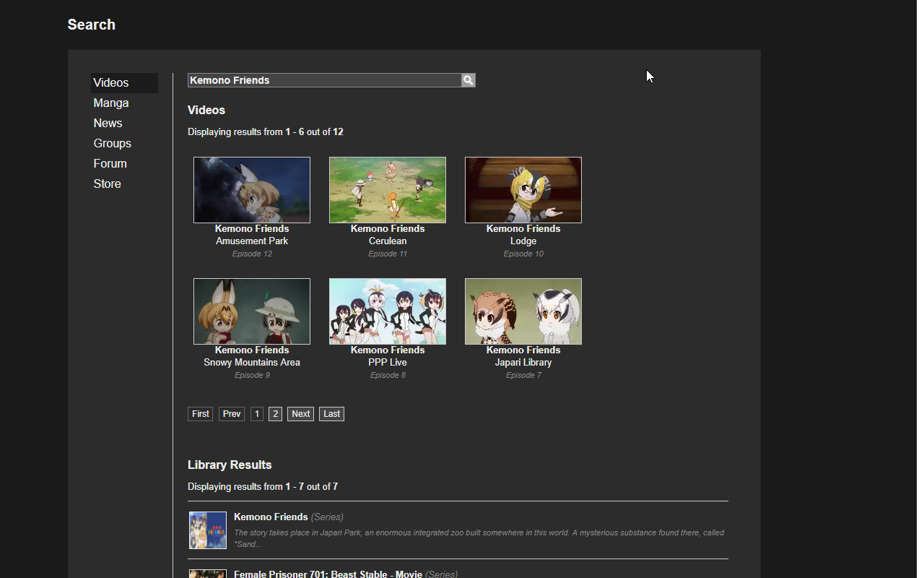Click the Episode 12 label

coord(252,254)
